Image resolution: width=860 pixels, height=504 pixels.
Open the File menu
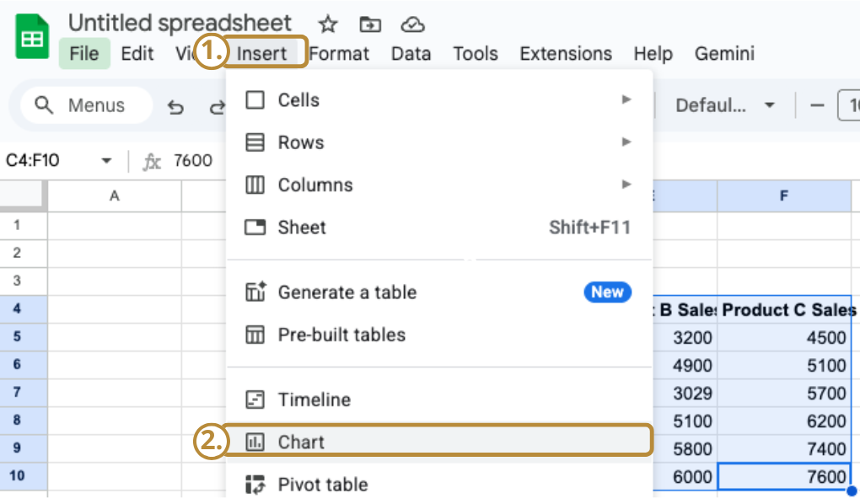tap(84, 54)
